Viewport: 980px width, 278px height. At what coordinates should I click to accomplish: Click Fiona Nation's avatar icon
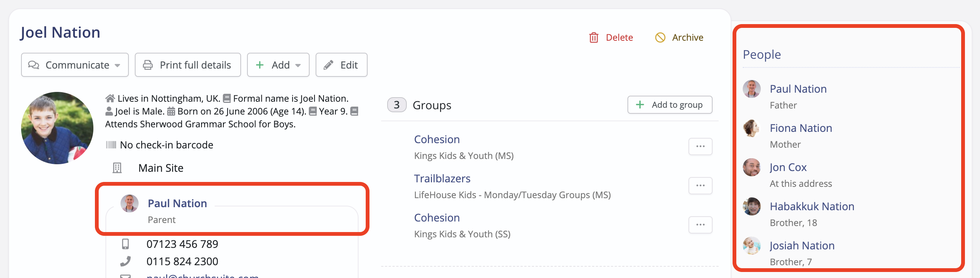coord(751,128)
